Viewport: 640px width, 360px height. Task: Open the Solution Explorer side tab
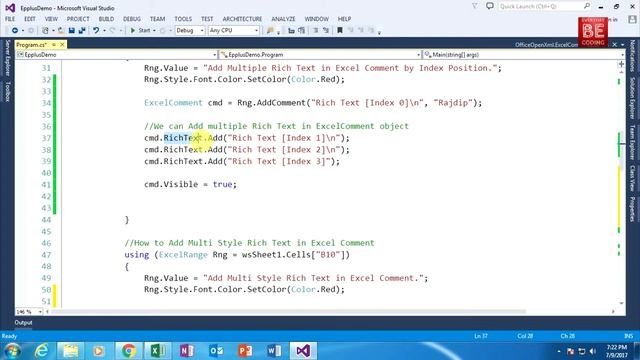tap(632, 98)
